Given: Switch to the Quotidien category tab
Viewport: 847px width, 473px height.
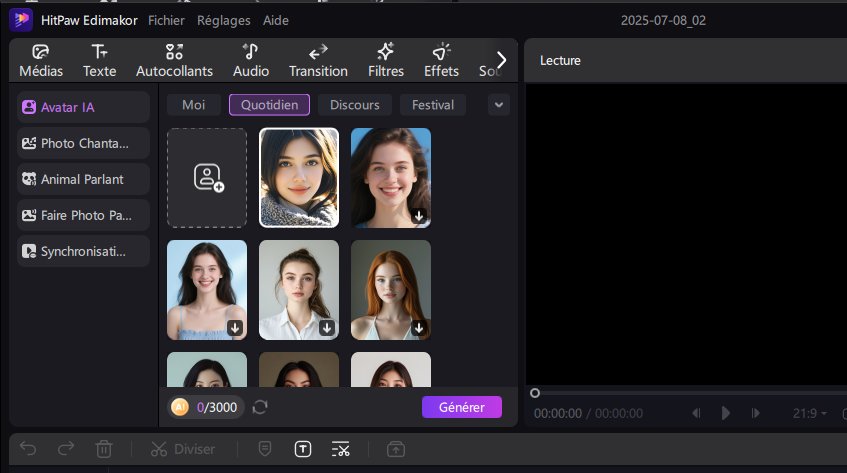Looking at the screenshot, I should pos(270,105).
